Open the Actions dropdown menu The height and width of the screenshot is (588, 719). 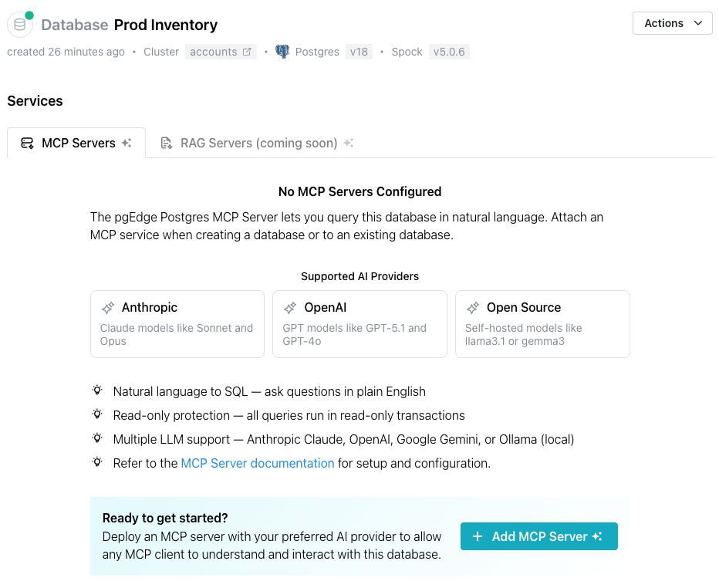[671, 23]
